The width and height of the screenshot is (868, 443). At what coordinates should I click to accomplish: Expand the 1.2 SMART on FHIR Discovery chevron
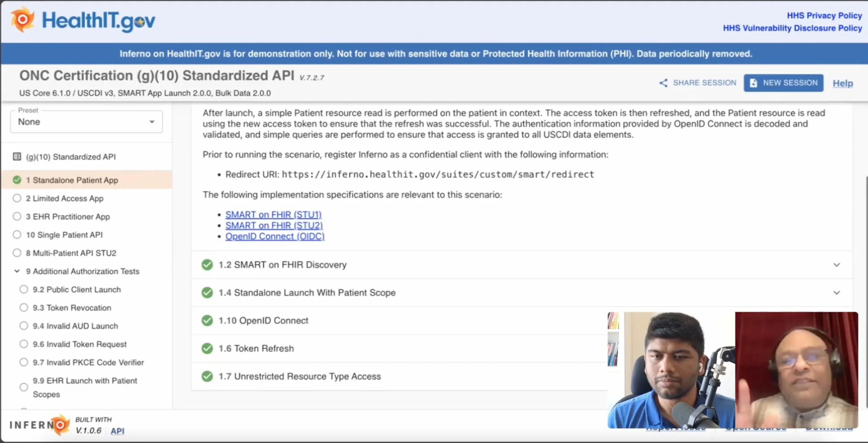[836, 265]
